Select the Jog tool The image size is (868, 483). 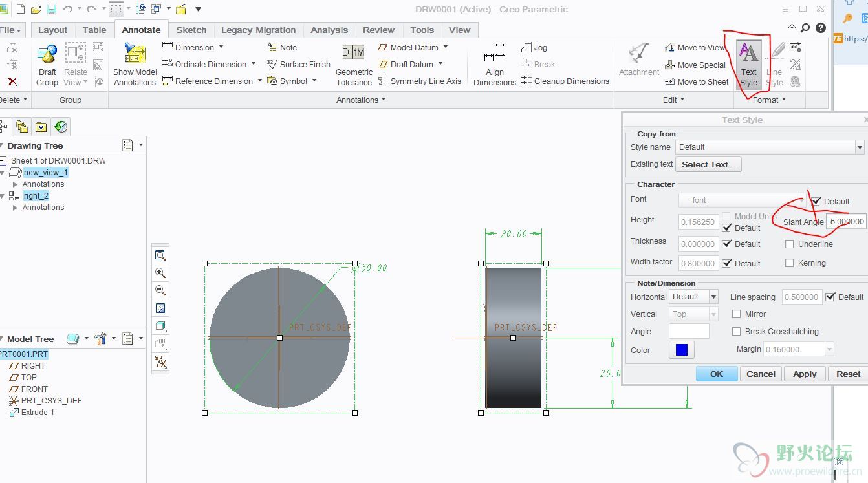click(534, 47)
